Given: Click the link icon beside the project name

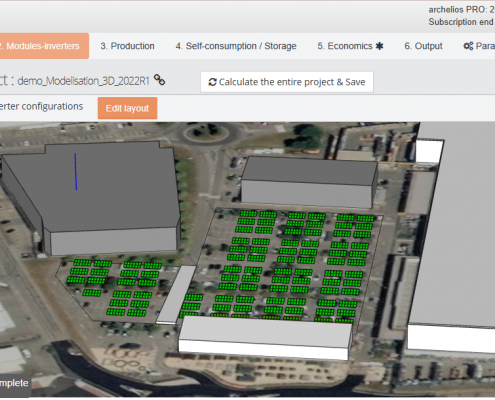Looking at the screenshot, I should tap(159, 80).
